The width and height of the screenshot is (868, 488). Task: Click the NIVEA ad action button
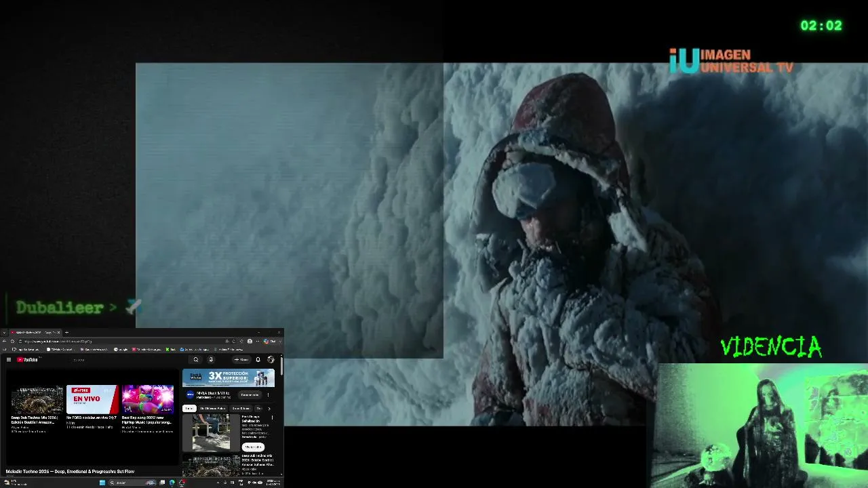pos(250,394)
